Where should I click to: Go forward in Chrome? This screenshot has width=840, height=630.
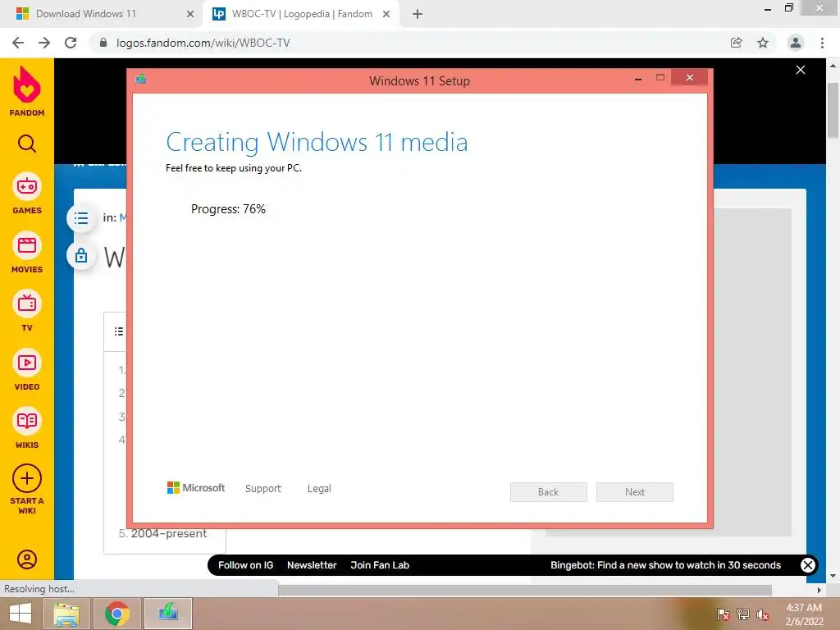tap(44, 43)
